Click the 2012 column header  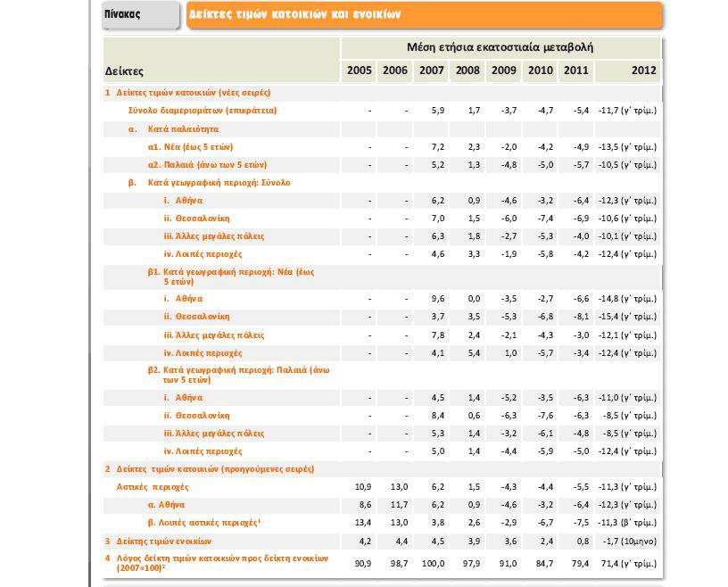(x=628, y=70)
